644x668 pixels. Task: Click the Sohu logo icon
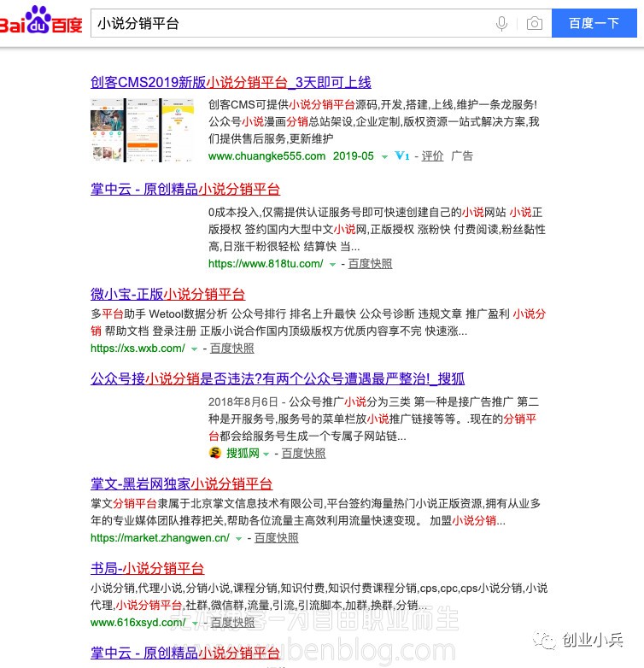(215, 453)
